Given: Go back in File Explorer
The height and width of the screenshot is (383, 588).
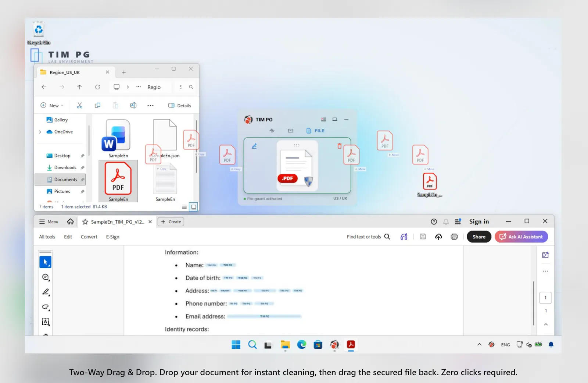Looking at the screenshot, I should point(44,87).
